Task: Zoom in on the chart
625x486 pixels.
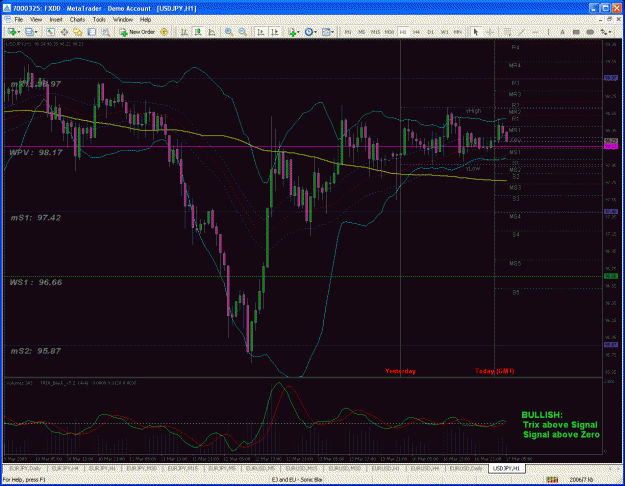Action: coord(229,32)
